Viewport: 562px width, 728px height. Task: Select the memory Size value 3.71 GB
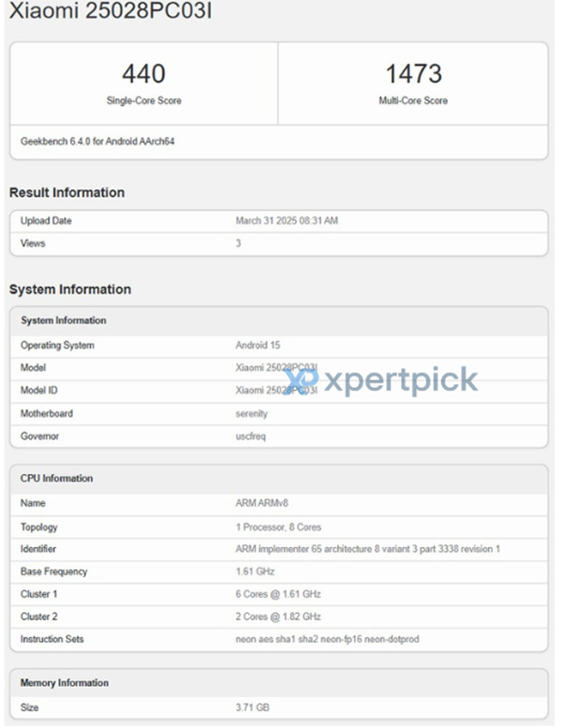253,708
